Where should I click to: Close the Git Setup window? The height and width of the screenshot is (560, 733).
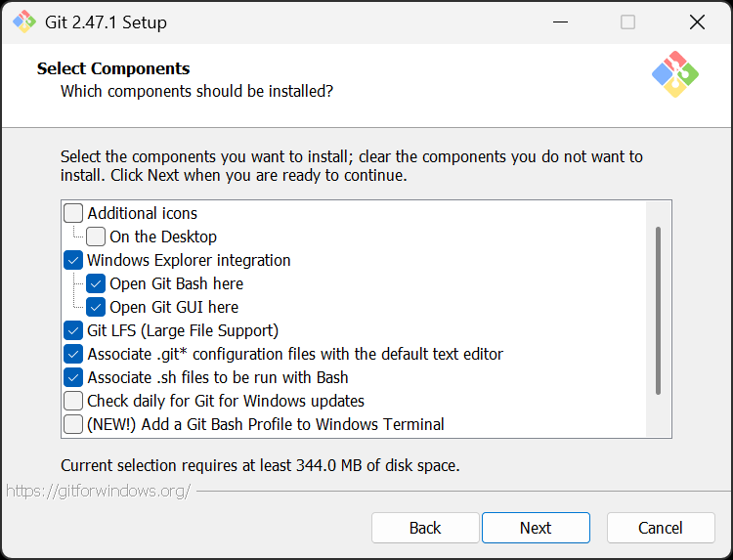[697, 22]
